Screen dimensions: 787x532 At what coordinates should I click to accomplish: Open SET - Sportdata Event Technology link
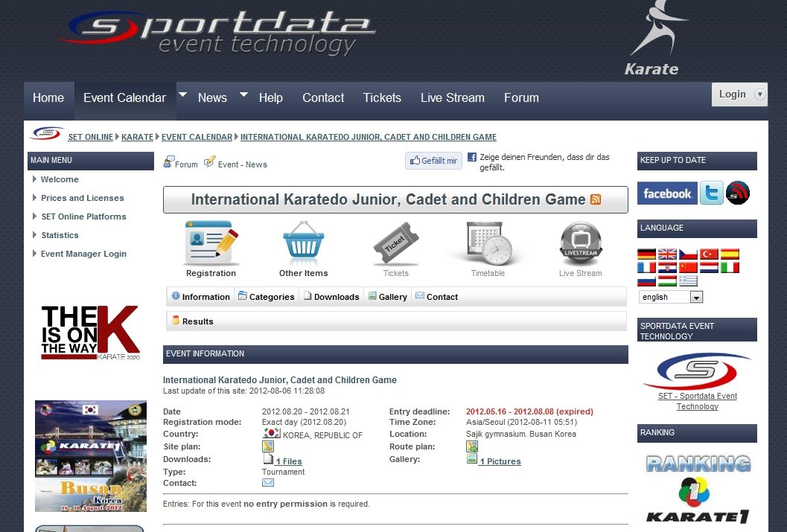[698, 401]
